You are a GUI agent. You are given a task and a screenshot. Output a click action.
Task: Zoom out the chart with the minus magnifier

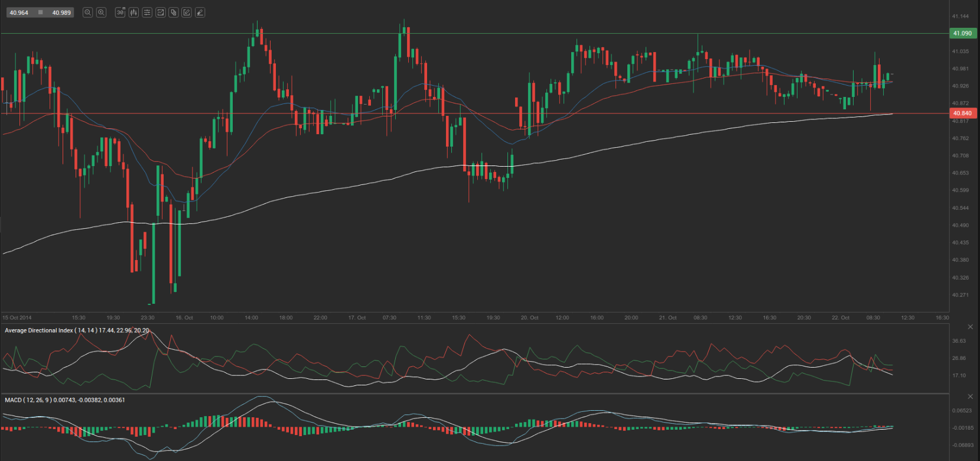click(87, 12)
